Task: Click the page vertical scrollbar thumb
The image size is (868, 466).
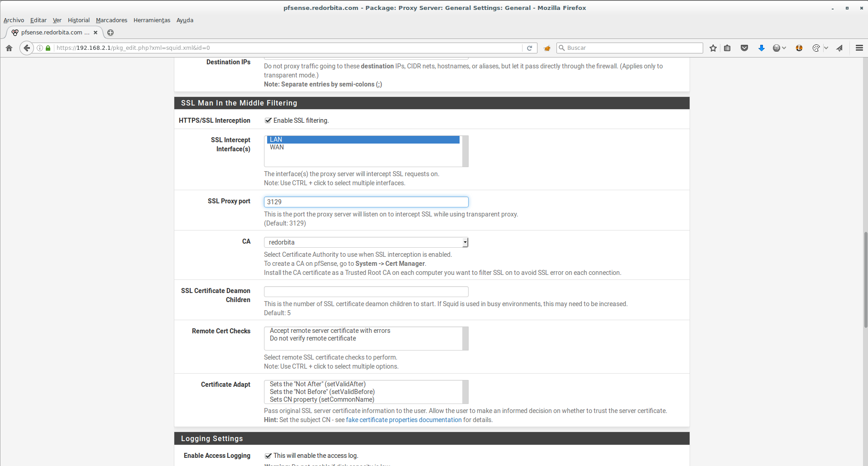Action: [865, 279]
